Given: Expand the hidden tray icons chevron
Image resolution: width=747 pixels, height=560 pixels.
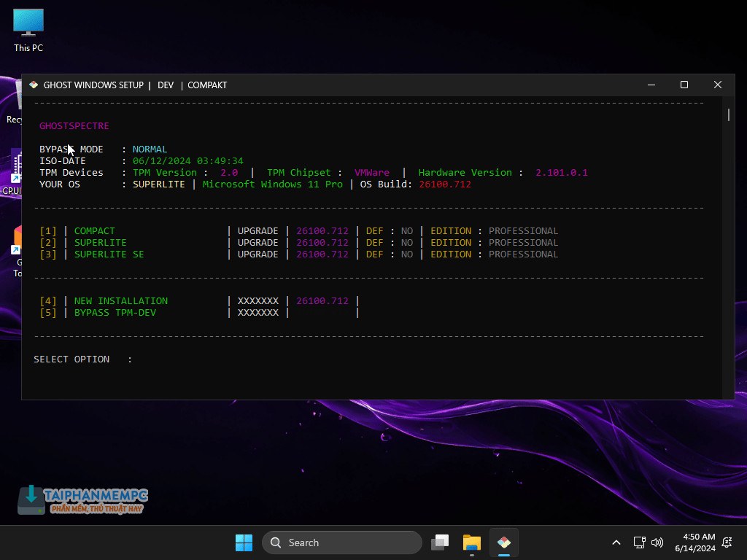Looking at the screenshot, I should coord(616,542).
